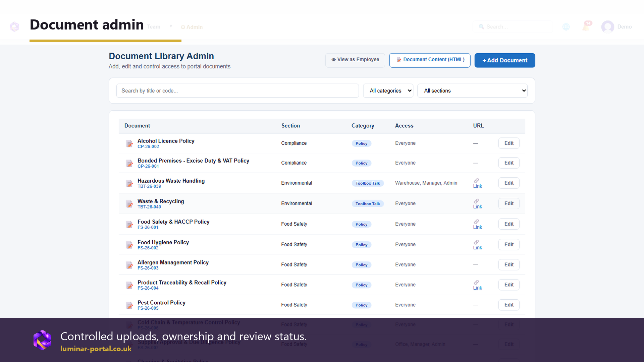Image resolution: width=644 pixels, height=362 pixels.
Task: Click the Toolbox Talk badge for Hazardous Waste
Action: [368, 183]
